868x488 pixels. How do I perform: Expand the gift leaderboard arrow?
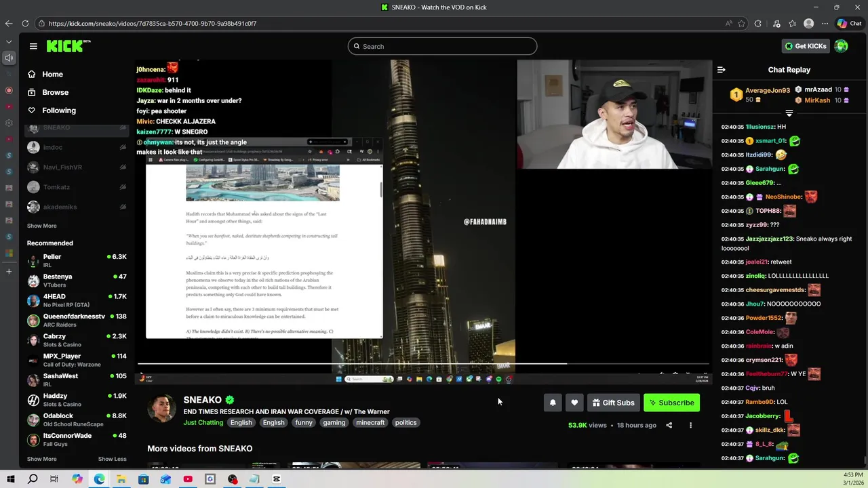tap(789, 113)
